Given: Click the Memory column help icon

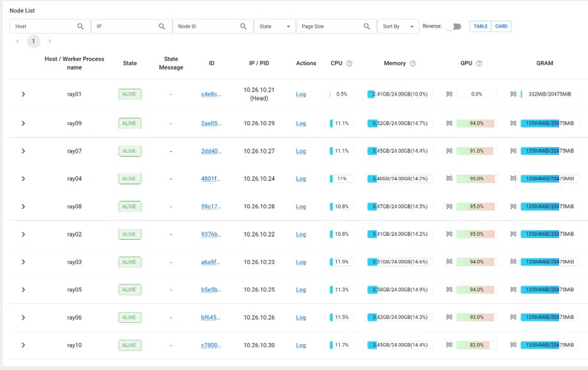Looking at the screenshot, I should 413,64.
